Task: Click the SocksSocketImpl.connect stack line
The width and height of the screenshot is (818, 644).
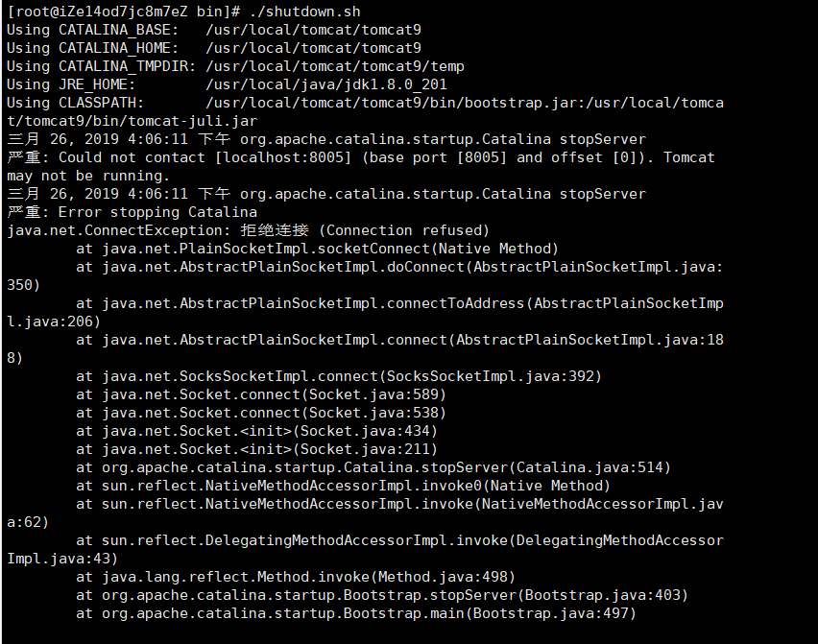Action: 339,376
